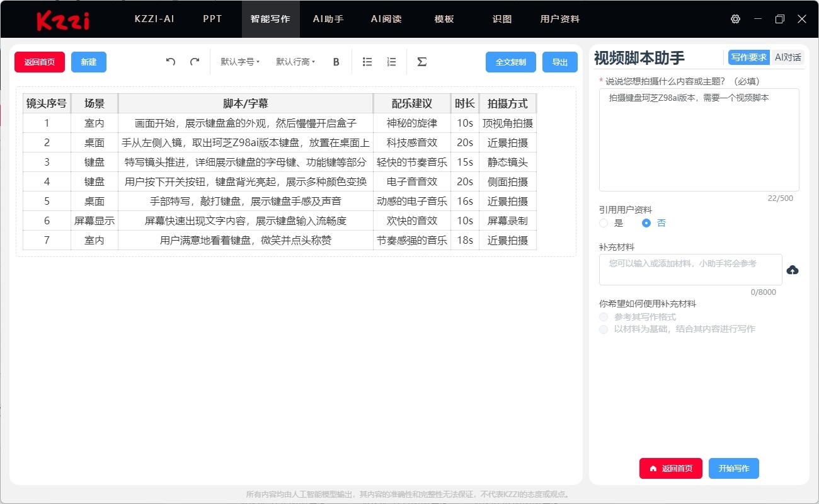This screenshot has height=504, width=819.
Task: Insert a bulleted list
Action: point(367,62)
